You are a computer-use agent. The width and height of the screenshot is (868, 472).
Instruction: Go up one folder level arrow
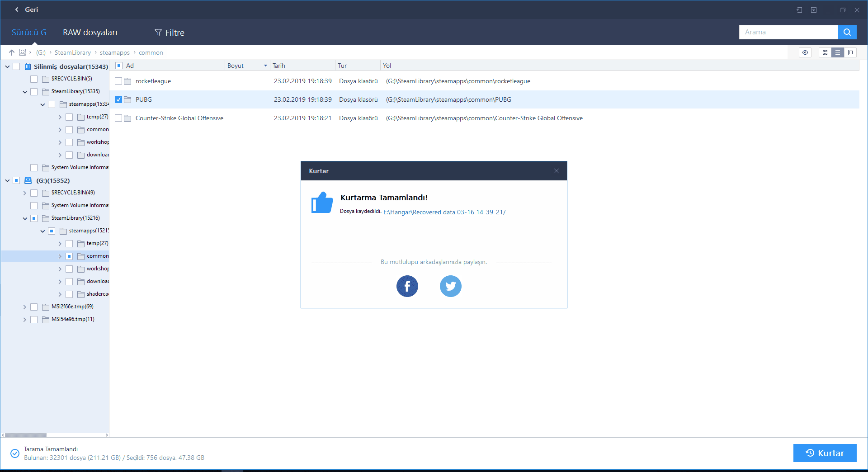coord(12,52)
